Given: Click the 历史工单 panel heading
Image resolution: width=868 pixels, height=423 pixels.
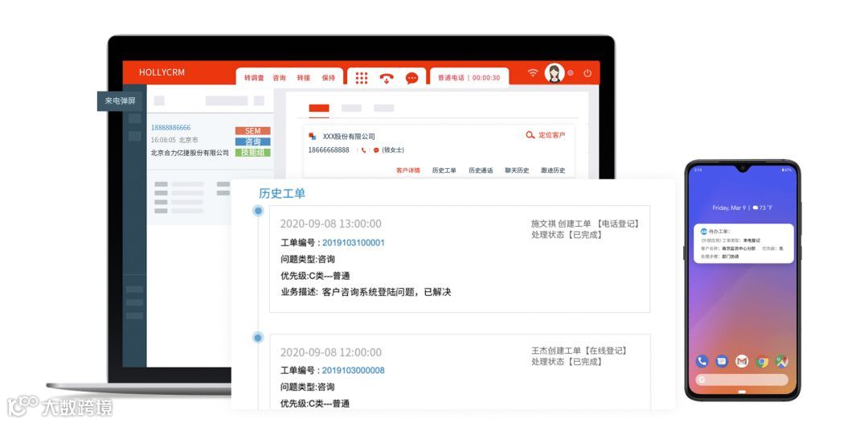Looking at the screenshot, I should point(282,193).
